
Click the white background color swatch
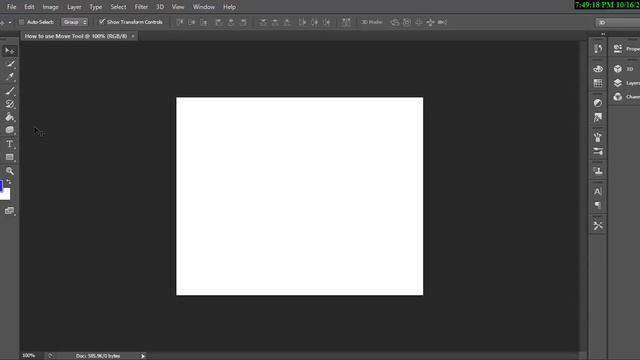(5, 195)
